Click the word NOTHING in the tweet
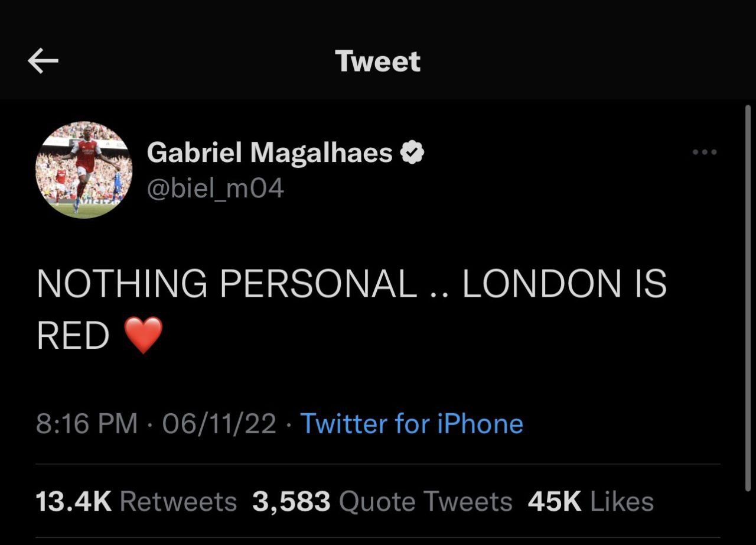Screen dimensions: 756x545 point(122,284)
